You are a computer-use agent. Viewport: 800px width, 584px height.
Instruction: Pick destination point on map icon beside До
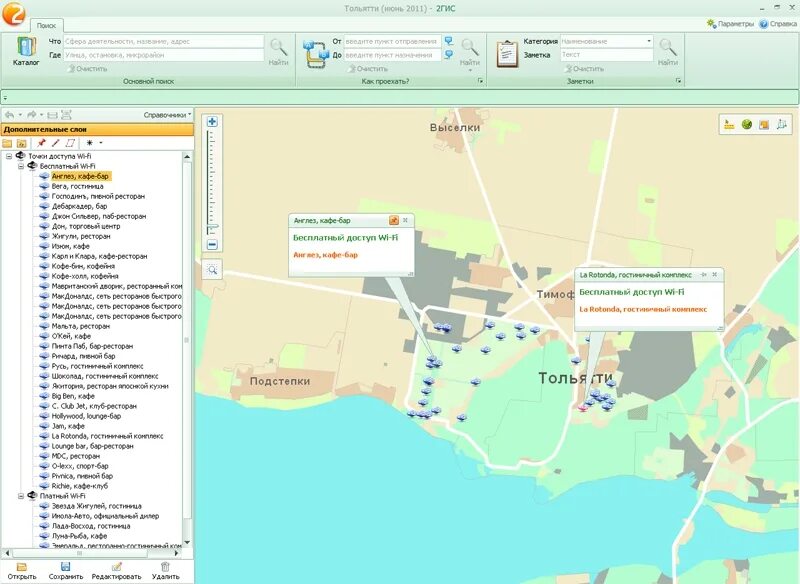point(448,55)
